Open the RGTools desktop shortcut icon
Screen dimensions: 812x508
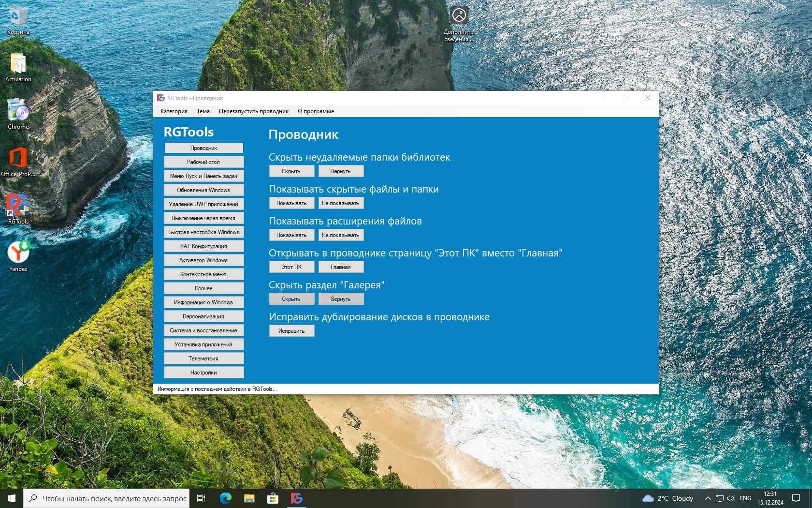[18, 209]
